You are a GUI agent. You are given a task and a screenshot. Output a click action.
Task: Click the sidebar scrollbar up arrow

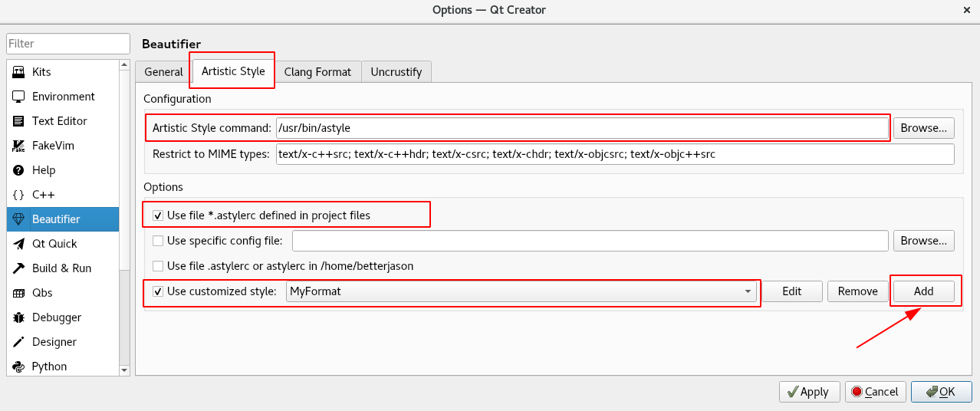(x=125, y=65)
